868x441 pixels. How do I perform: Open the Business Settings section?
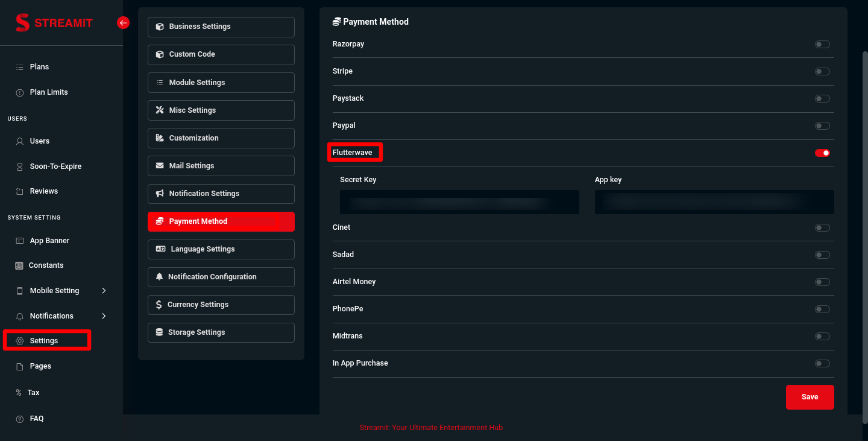coord(221,27)
